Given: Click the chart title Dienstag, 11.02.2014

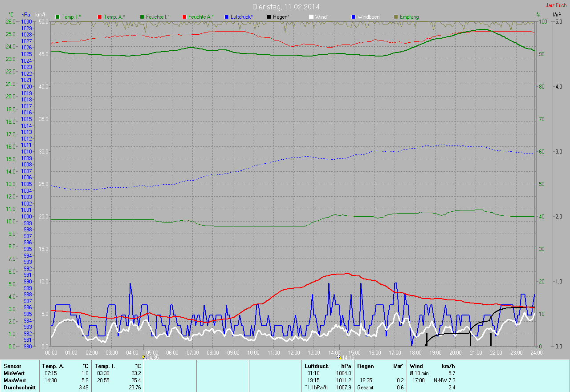Looking at the screenshot, I should [x=285, y=7].
